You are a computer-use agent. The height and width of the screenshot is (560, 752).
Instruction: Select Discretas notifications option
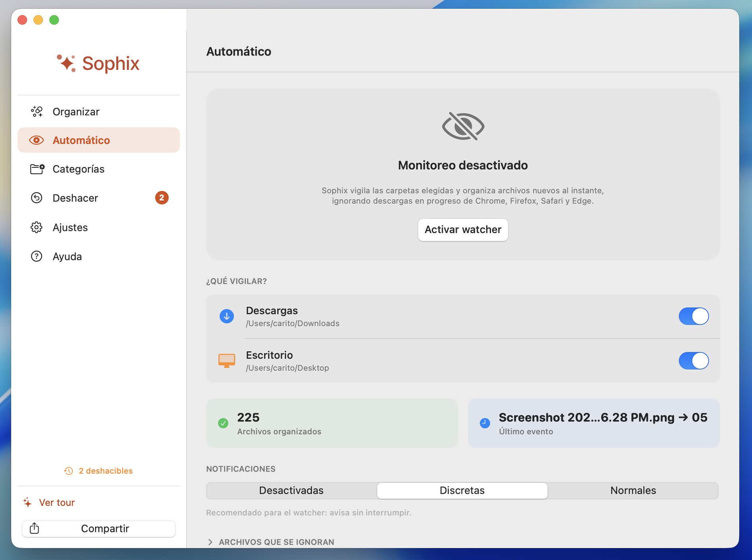coord(462,490)
